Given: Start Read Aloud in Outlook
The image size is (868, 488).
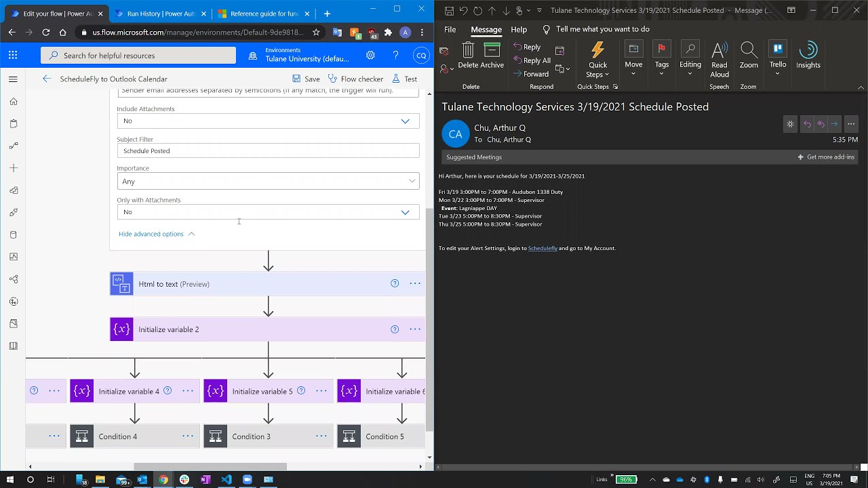Looking at the screenshot, I should tap(719, 60).
